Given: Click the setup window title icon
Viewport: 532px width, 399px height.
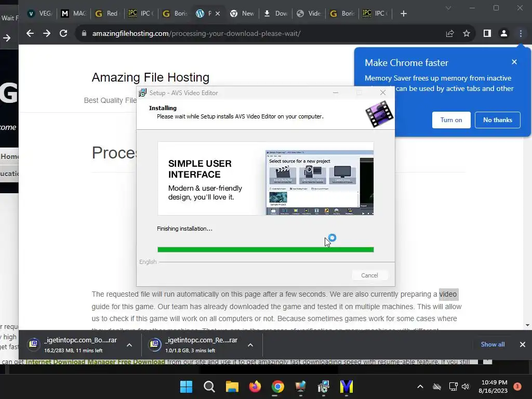Looking at the screenshot, I should click(x=142, y=92).
